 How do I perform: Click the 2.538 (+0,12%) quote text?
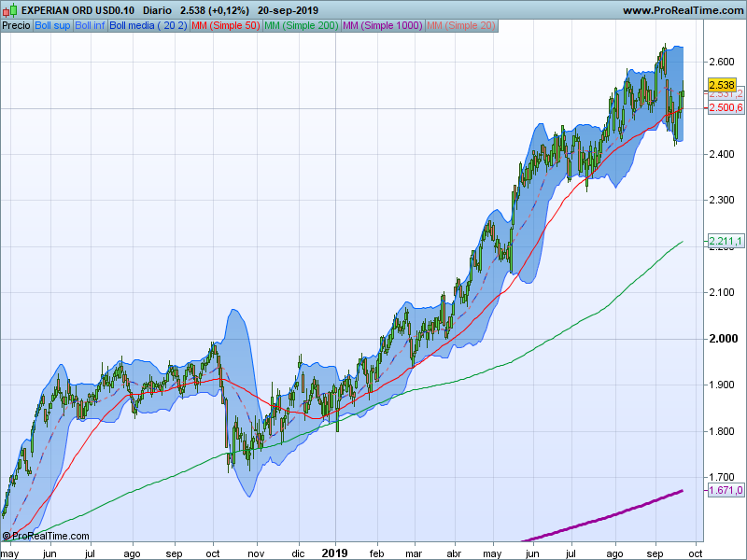215,10
